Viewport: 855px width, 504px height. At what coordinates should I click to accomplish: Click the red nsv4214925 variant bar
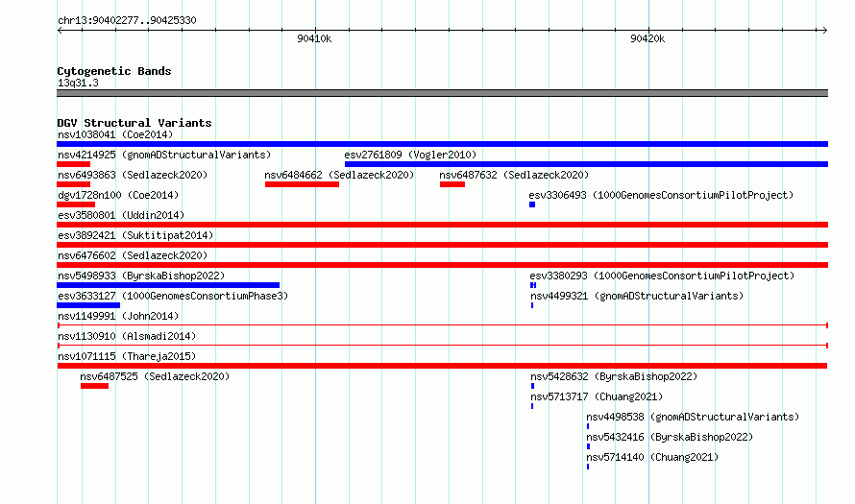click(x=74, y=164)
